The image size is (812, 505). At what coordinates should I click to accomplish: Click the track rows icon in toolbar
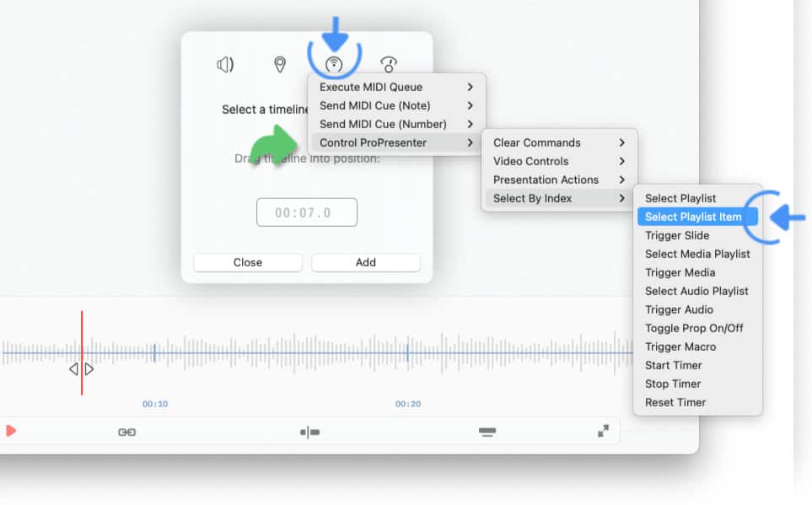487,432
